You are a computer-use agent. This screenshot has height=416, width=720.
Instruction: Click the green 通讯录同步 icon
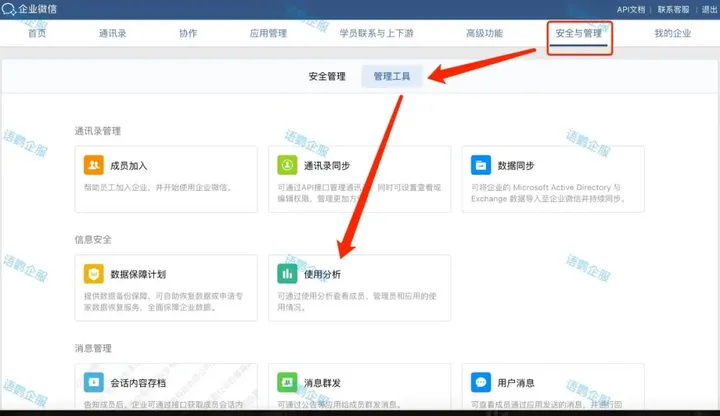[x=286, y=165]
